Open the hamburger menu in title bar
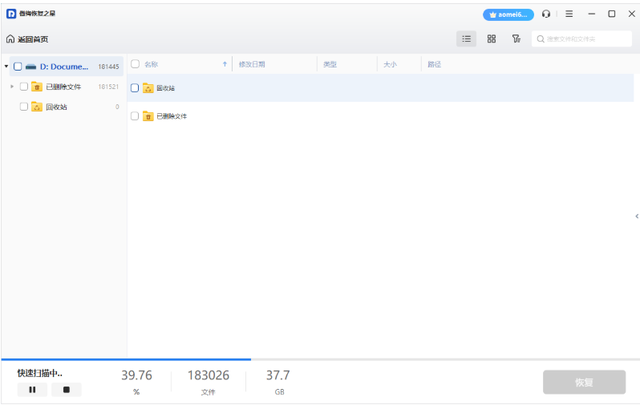The width and height of the screenshot is (640, 405). pos(569,14)
